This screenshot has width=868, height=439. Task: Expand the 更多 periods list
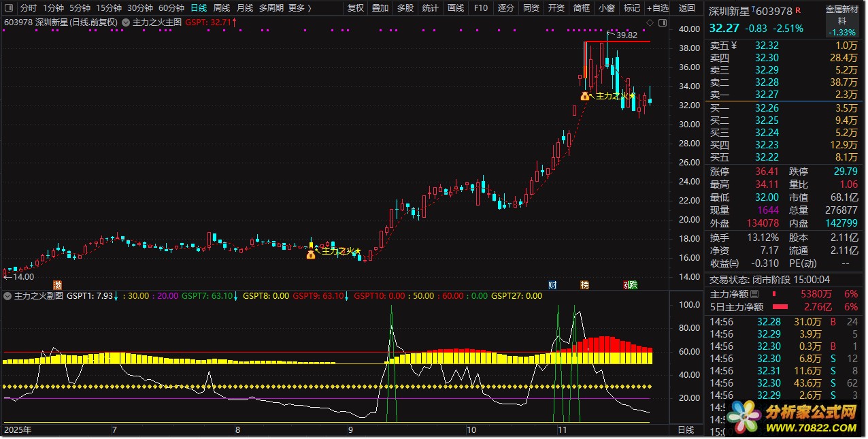tap(299, 8)
